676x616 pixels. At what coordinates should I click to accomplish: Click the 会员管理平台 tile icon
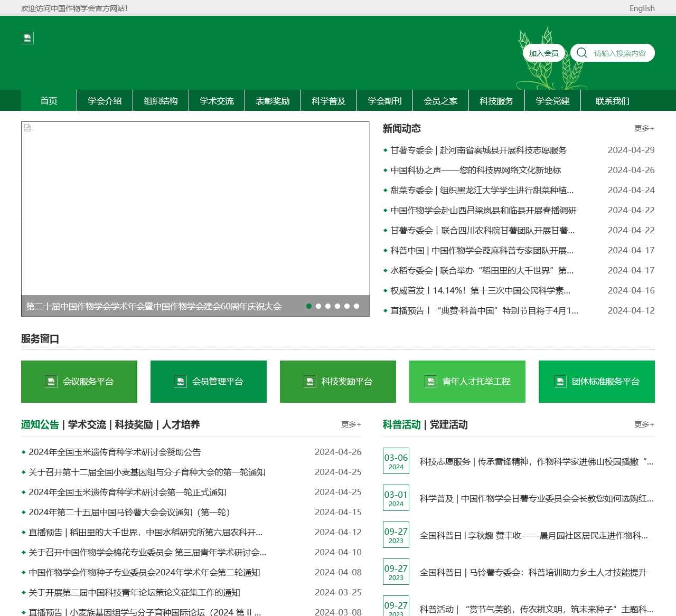pos(180,381)
